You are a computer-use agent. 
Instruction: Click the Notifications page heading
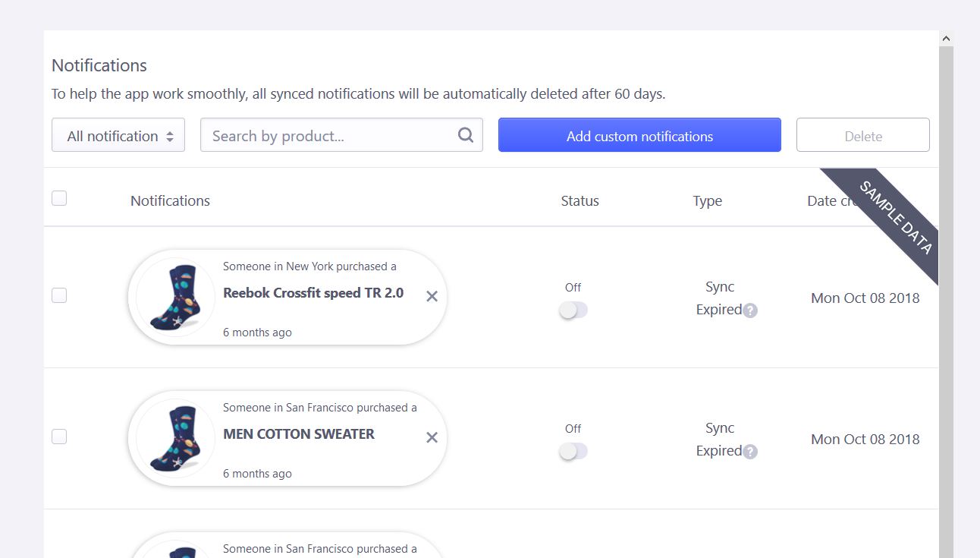[x=99, y=65]
